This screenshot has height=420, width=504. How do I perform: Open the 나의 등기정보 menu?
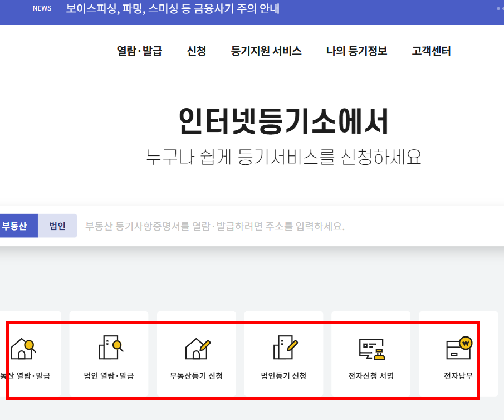click(x=355, y=50)
